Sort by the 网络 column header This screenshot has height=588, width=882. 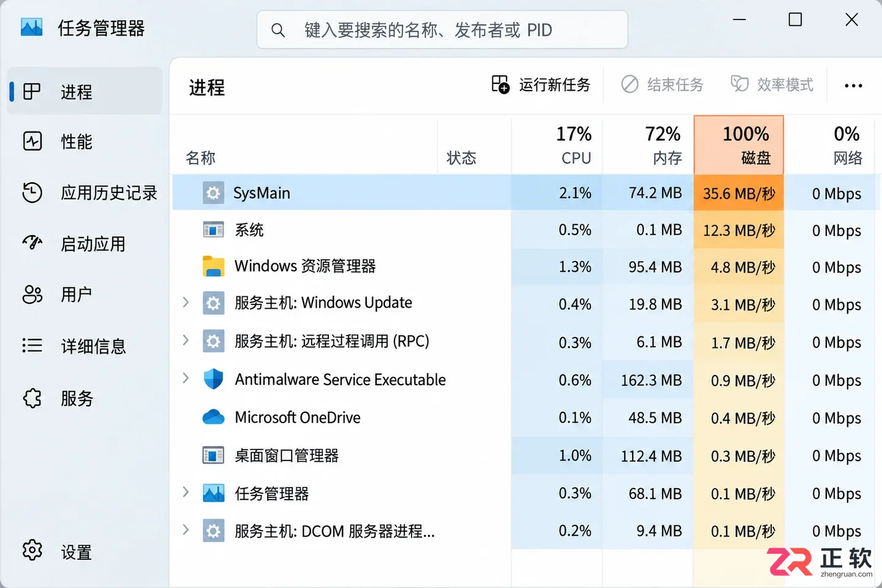click(829, 145)
